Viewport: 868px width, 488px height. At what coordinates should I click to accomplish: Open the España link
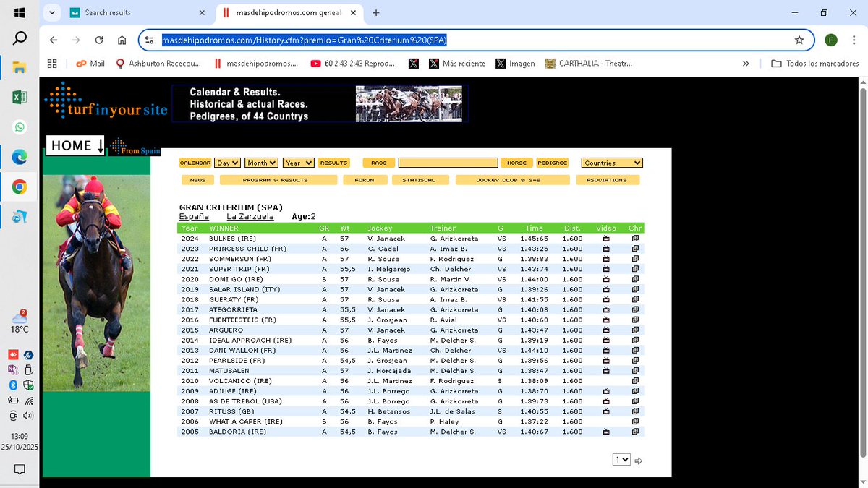(193, 215)
